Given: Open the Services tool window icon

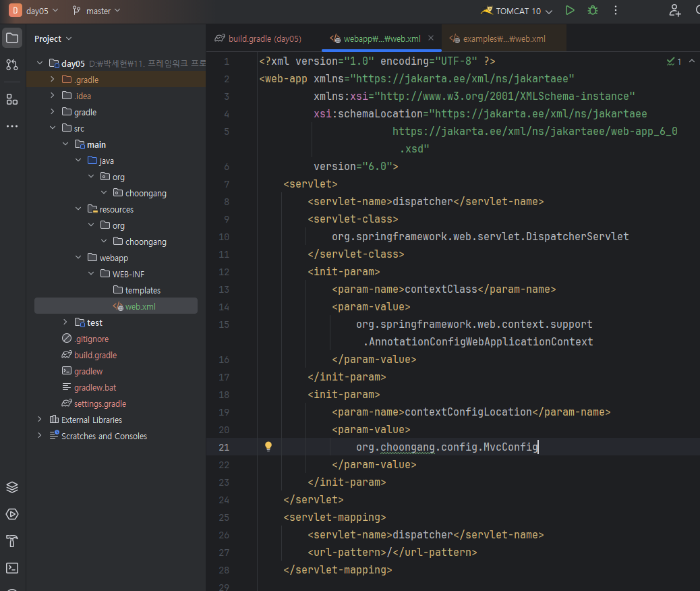Looking at the screenshot, I should 12,514.
